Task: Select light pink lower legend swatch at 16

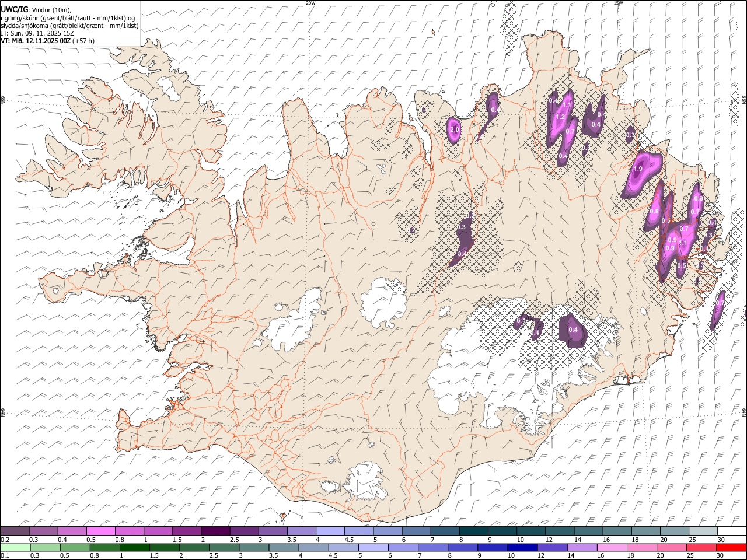Action: pos(612,547)
